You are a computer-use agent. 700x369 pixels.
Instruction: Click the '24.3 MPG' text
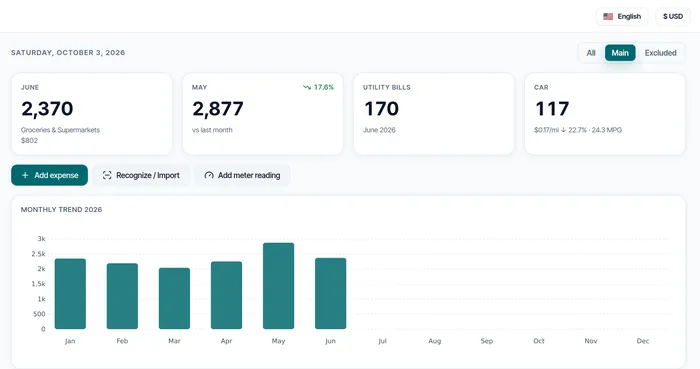[607, 130]
